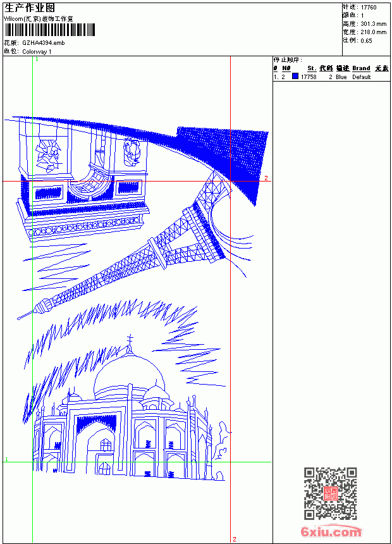Image resolution: width=392 pixels, height=544 pixels.
Task: Select the Brand column header
Action: pyautogui.click(x=361, y=68)
